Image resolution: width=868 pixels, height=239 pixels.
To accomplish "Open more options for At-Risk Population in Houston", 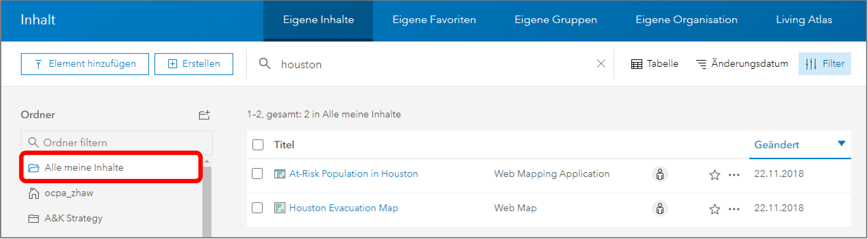I will pyautogui.click(x=734, y=175).
